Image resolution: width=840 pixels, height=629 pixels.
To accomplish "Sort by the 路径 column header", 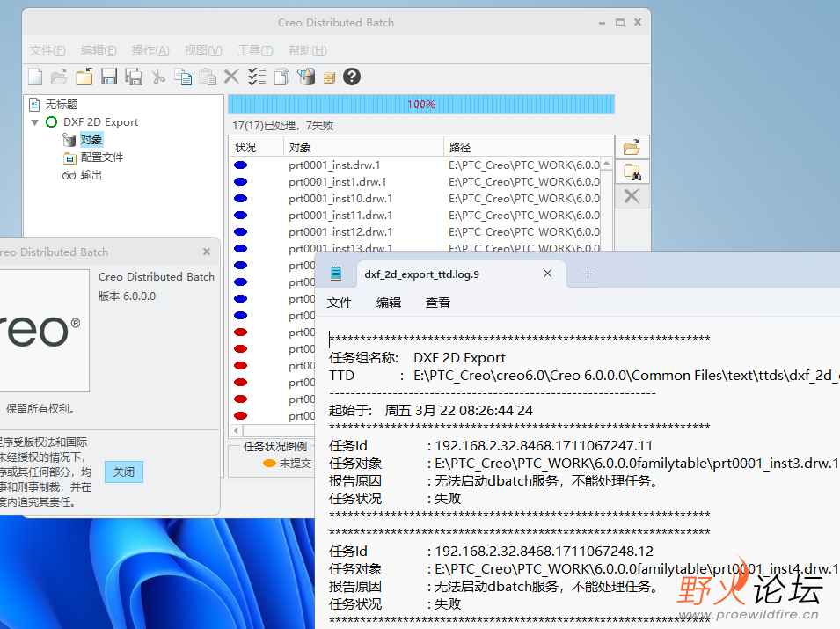I will click(x=529, y=147).
